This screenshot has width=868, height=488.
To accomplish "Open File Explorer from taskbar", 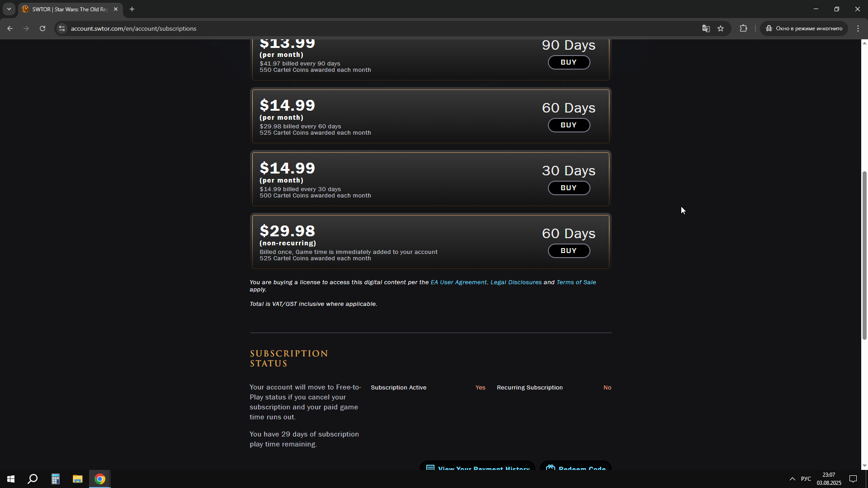I will pos(77,479).
